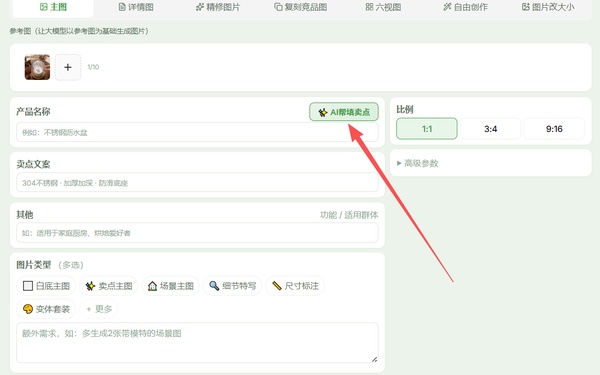The height and width of the screenshot is (375, 600).
Task: Grab the text area resize handle
Action: (374, 359)
